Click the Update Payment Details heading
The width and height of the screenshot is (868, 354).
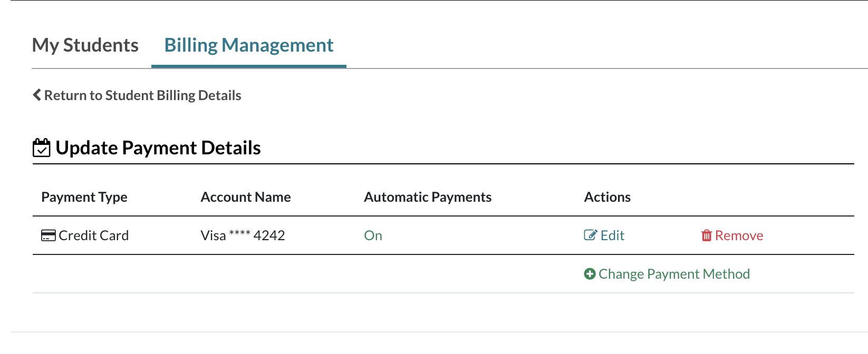tap(158, 148)
